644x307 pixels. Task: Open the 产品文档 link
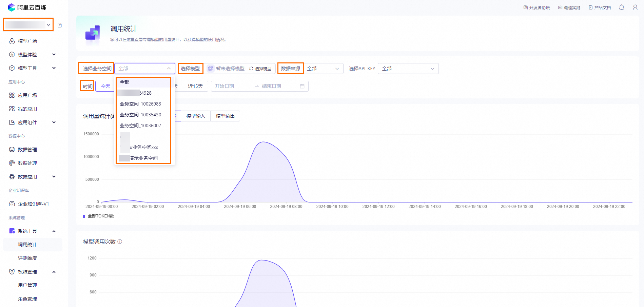(x=600, y=7)
